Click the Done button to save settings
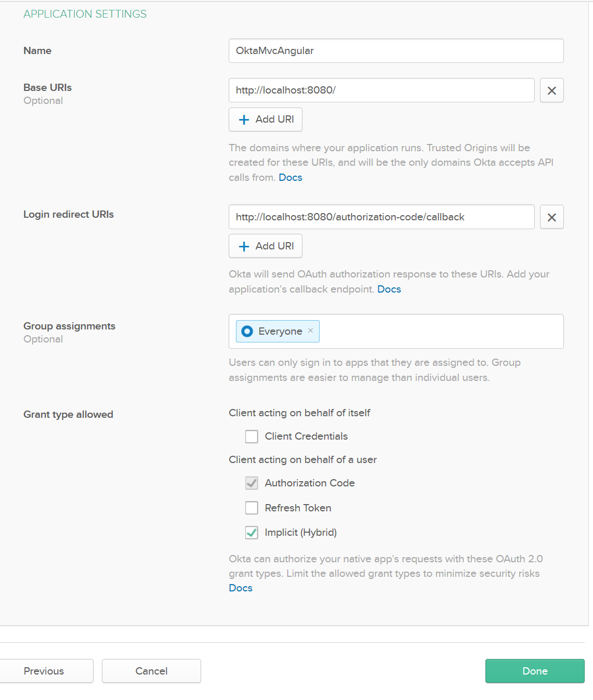Viewport: 593px width, 700px height. pos(534,671)
